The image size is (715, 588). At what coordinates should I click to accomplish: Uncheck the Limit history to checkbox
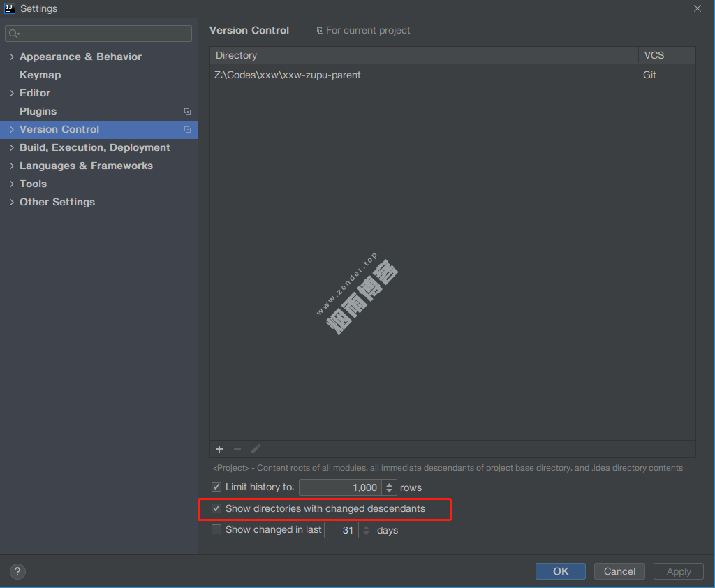pyautogui.click(x=216, y=487)
